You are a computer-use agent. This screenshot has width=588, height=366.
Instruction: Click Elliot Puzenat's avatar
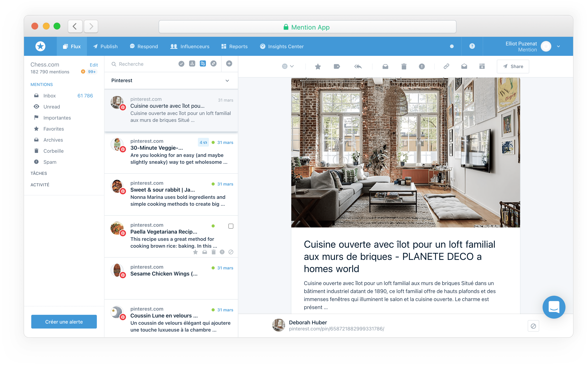(x=546, y=46)
